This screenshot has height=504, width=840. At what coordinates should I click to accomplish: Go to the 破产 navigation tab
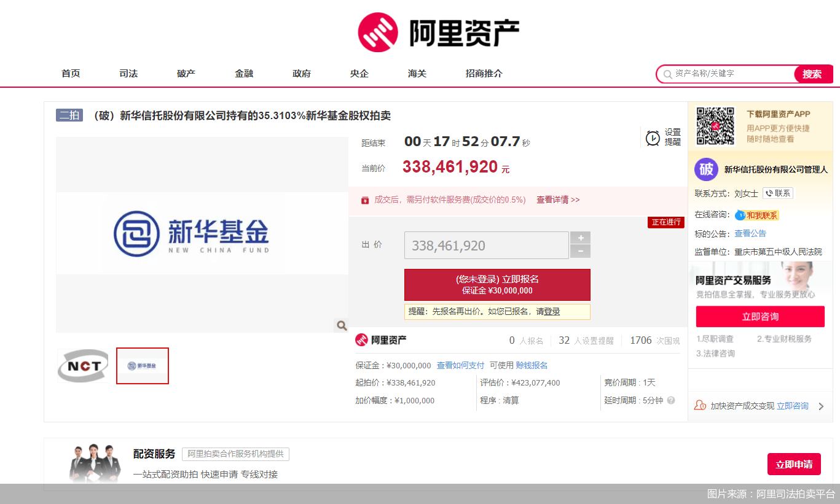[186, 74]
